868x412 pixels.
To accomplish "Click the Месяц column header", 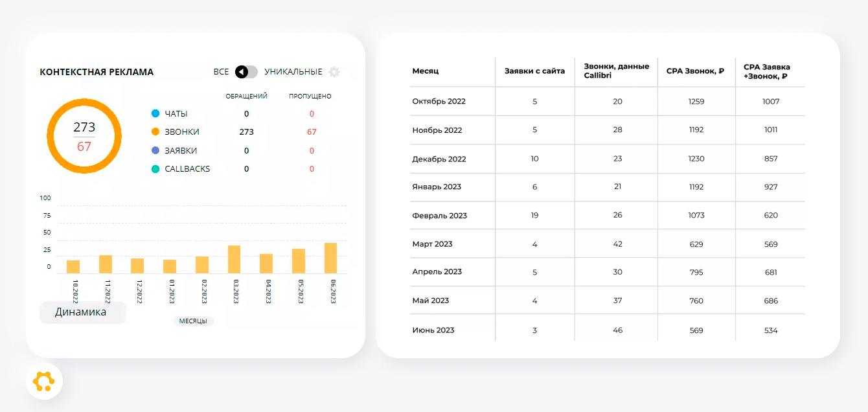I will click(426, 71).
